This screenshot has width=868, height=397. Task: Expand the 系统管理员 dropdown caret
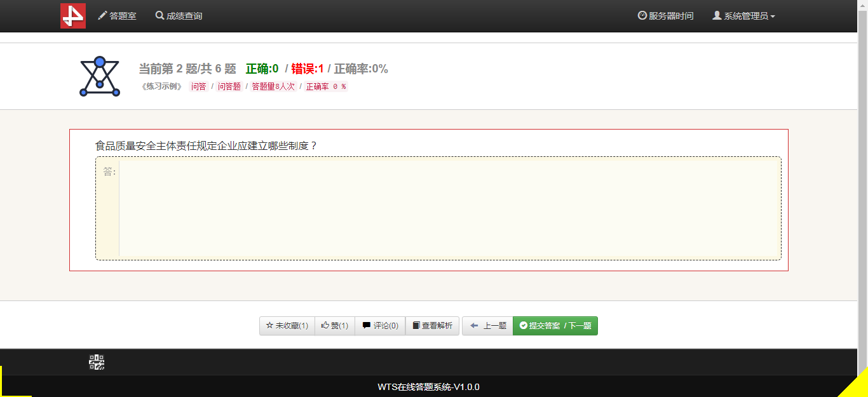(x=773, y=17)
